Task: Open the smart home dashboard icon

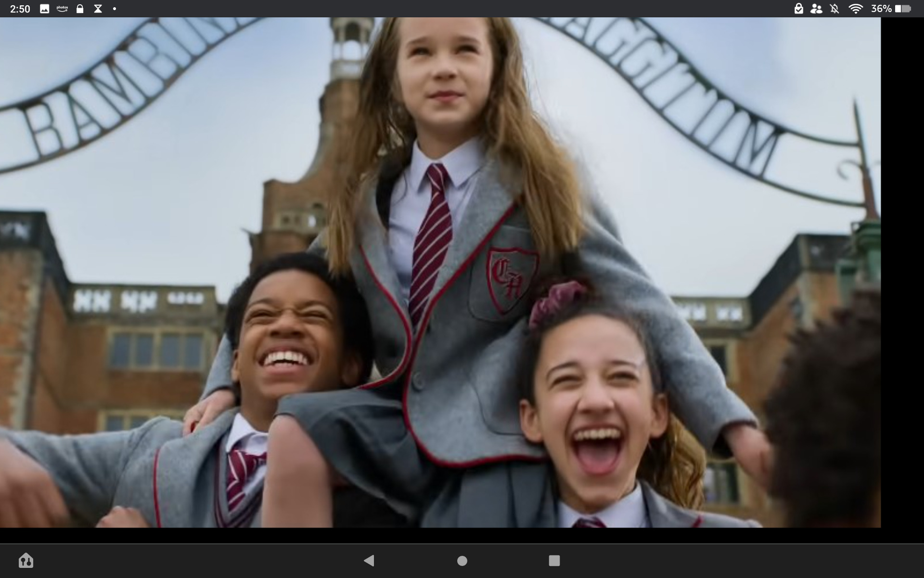Action: click(x=26, y=560)
